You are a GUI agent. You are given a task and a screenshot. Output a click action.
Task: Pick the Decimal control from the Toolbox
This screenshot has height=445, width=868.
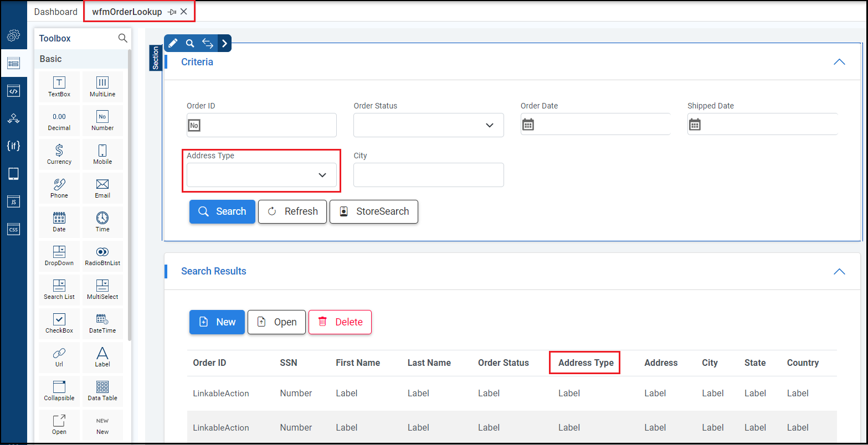click(59, 121)
